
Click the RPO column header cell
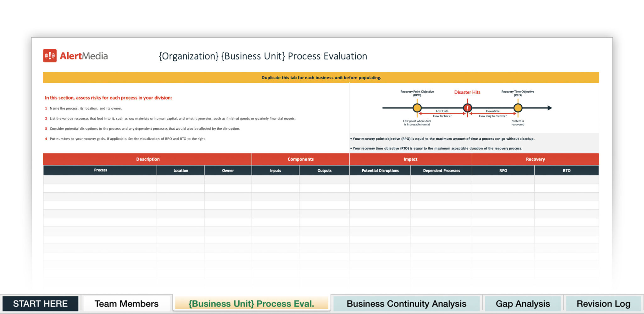[503, 171]
